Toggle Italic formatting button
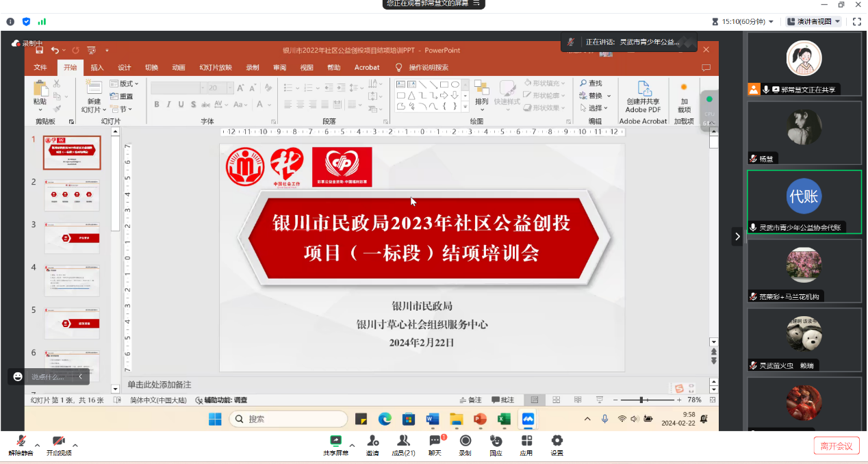This screenshot has width=868, height=464. 169,105
